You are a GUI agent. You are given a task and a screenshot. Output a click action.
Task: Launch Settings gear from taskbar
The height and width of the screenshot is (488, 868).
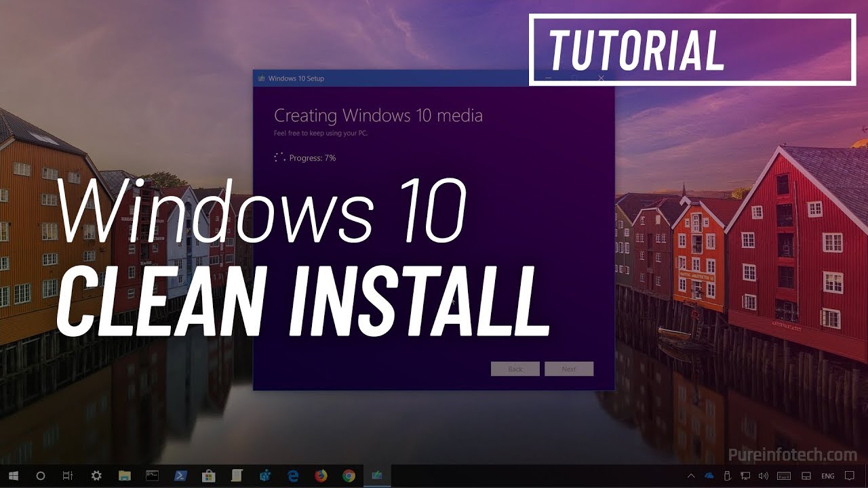click(x=96, y=476)
